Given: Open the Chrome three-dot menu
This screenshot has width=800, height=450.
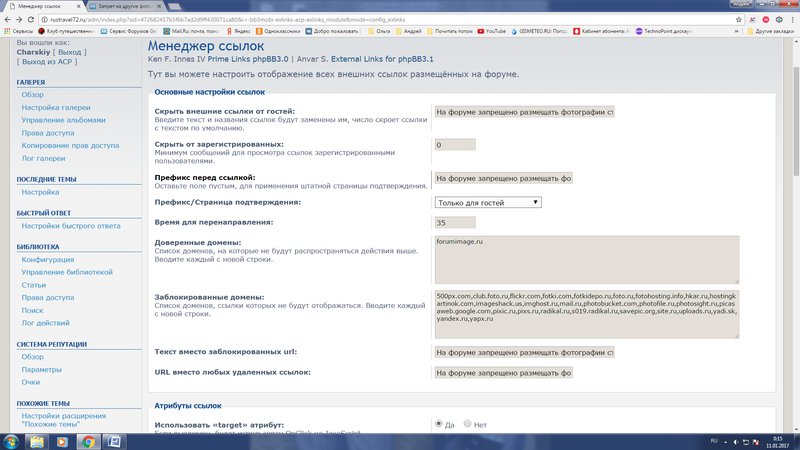Looking at the screenshot, I should [x=790, y=18].
